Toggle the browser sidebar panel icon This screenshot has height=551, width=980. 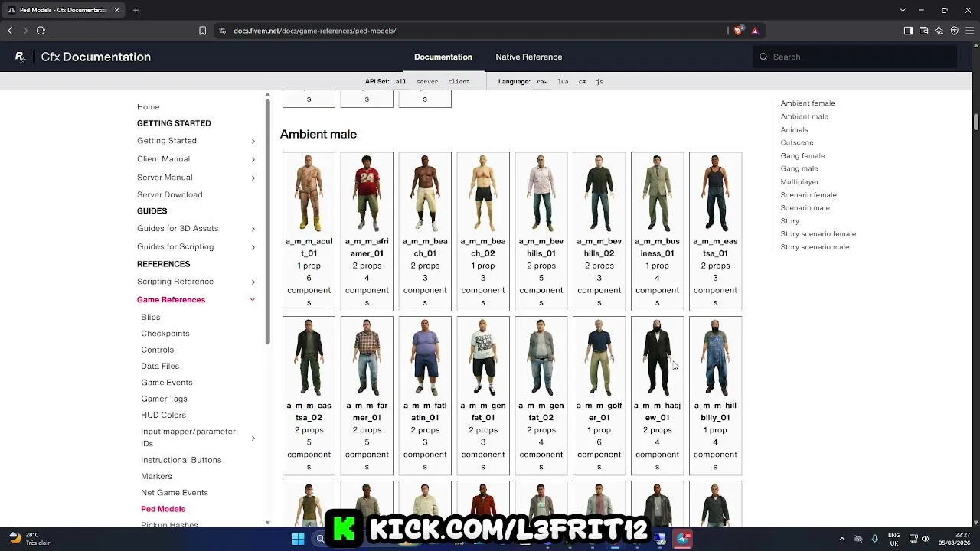pyautogui.click(x=908, y=31)
